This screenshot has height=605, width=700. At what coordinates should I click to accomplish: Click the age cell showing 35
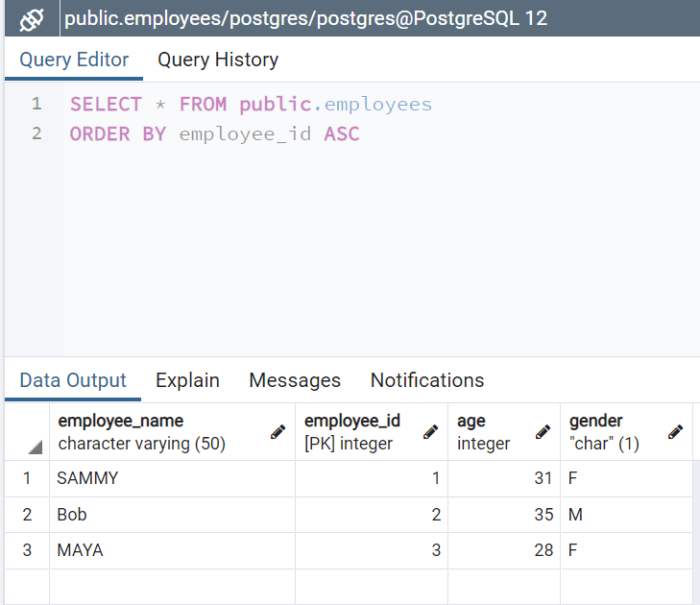(x=504, y=515)
